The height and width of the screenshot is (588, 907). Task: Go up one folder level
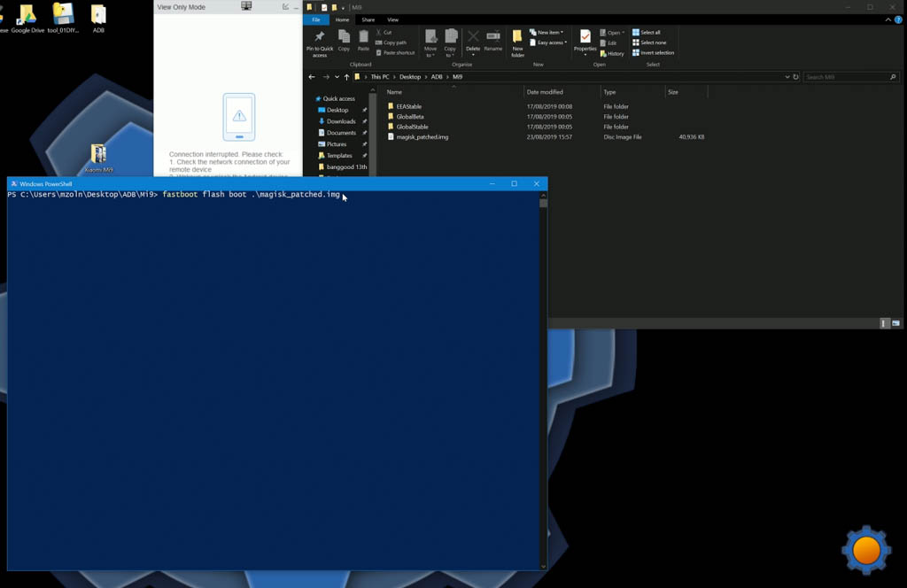(x=346, y=77)
